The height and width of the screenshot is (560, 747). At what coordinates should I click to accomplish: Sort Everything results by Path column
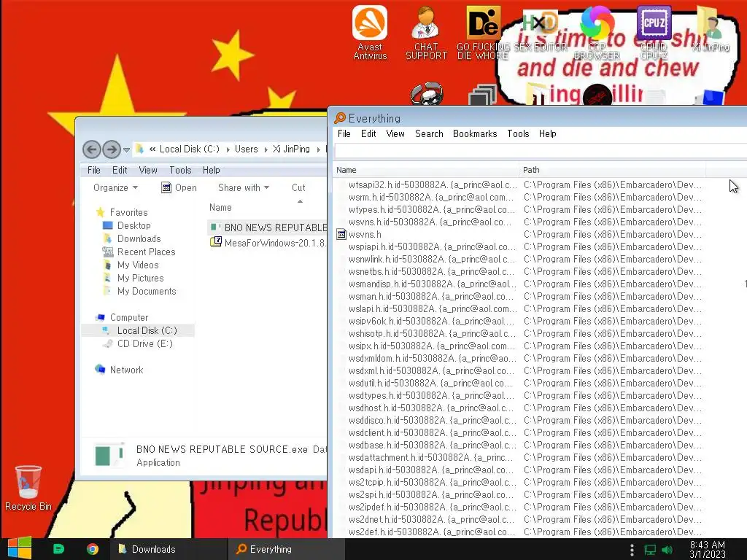pyautogui.click(x=613, y=170)
